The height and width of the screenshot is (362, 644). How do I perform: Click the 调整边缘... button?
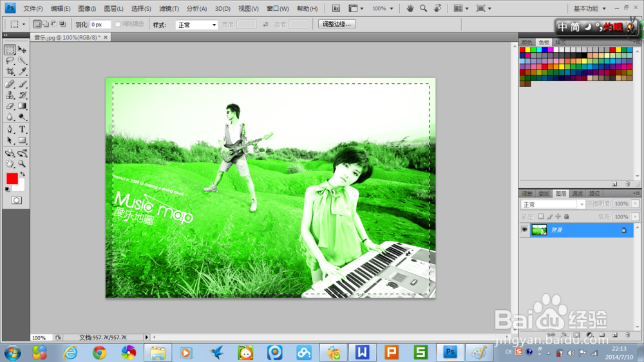pyautogui.click(x=337, y=24)
